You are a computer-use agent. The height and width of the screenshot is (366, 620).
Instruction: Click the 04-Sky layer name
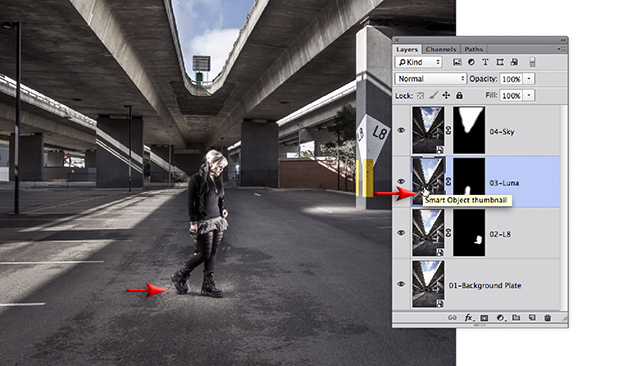[502, 132]
